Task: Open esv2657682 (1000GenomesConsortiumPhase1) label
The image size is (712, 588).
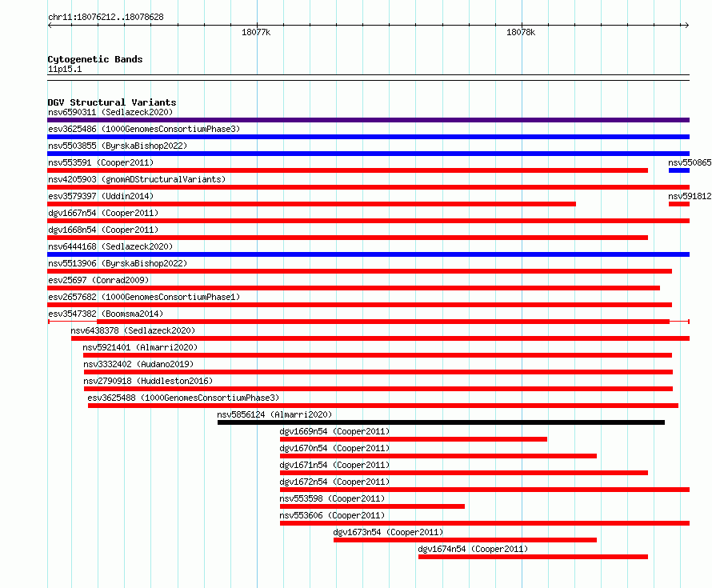Action: tap(144, 297)
